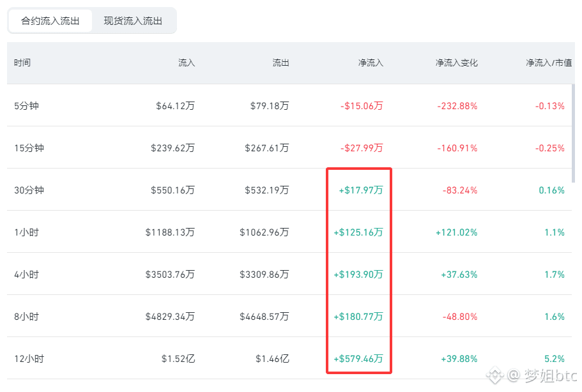The height and width of the screenshot is (392, 582).
Task: Click the 时间 column header
Action: (22, 63)
